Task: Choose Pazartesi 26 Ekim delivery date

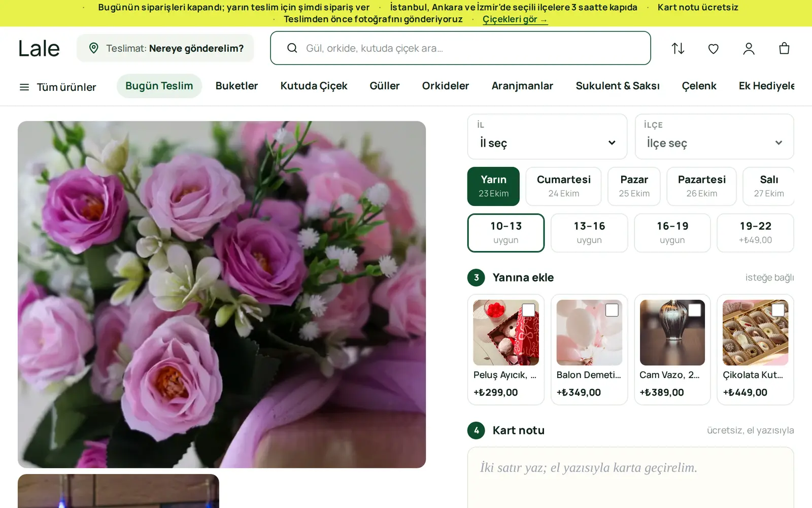Action: pos(701,186)
